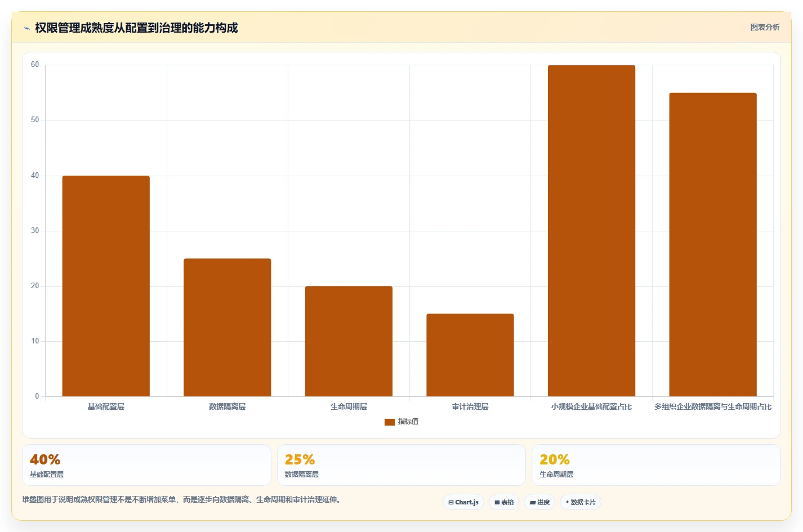The image size is (803, 532).
Task: Click the chart icon beside the title
Action: click(26, 28)
